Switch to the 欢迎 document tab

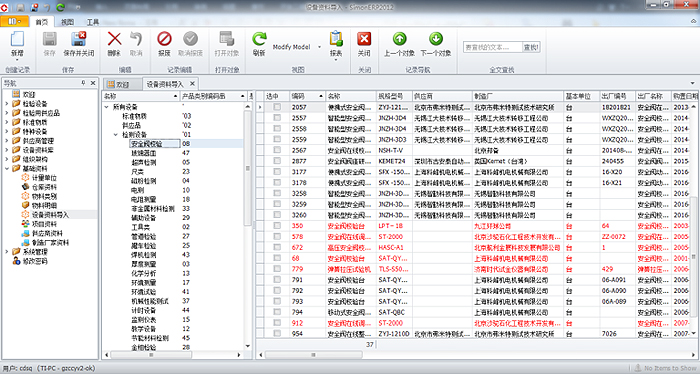[x=122, y=84]
